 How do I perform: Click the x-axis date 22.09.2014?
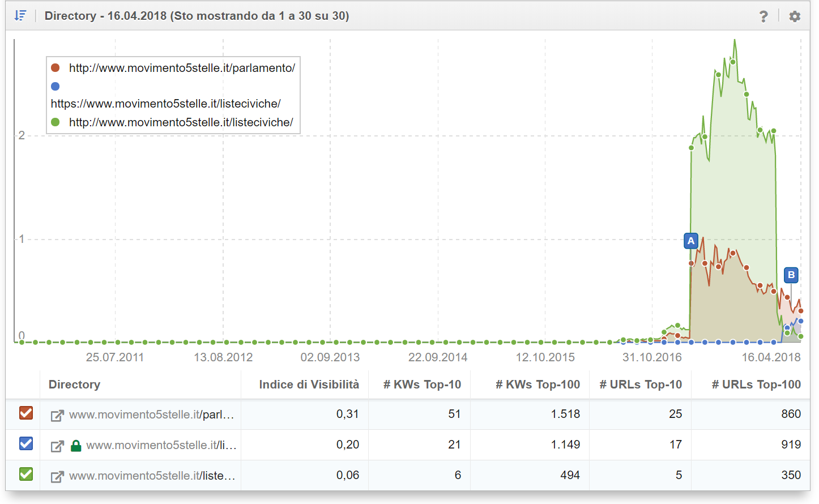(438, 357)
